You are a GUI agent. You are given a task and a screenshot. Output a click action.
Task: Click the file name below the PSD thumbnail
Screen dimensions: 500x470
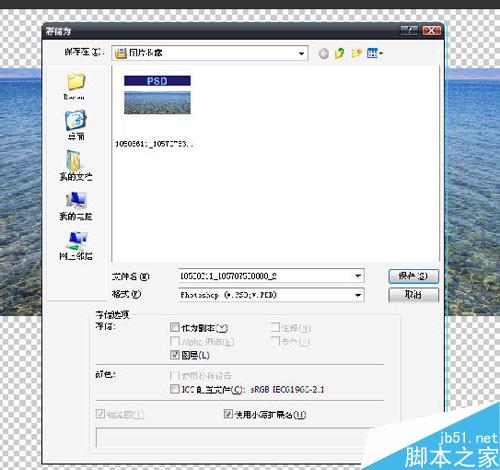point(154,144)
